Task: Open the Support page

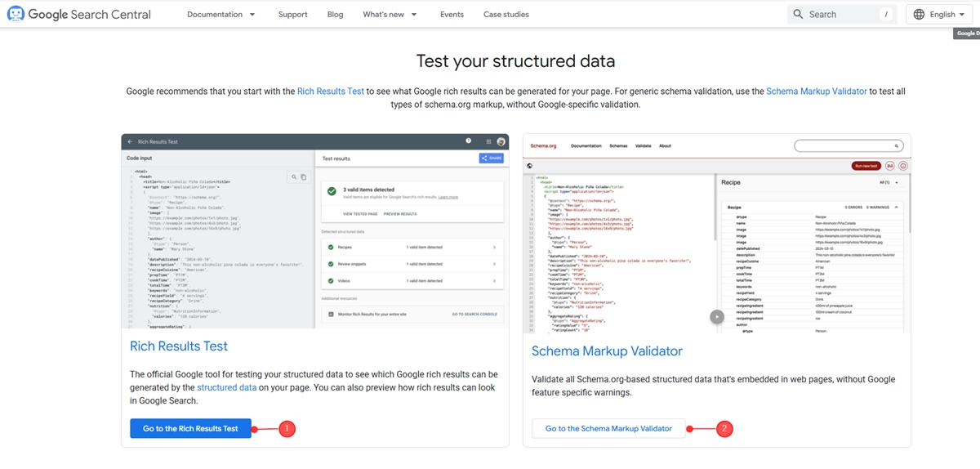Action: point(292,14)
